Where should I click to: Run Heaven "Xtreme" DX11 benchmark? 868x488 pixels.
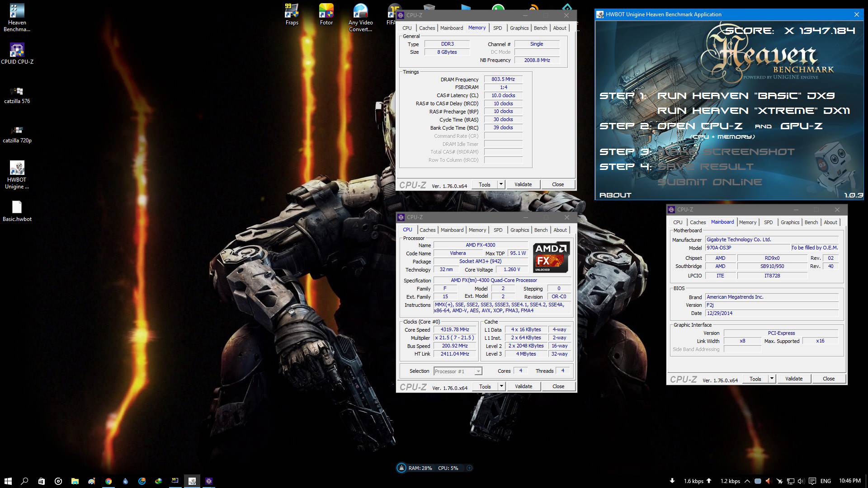pos(753,111)
